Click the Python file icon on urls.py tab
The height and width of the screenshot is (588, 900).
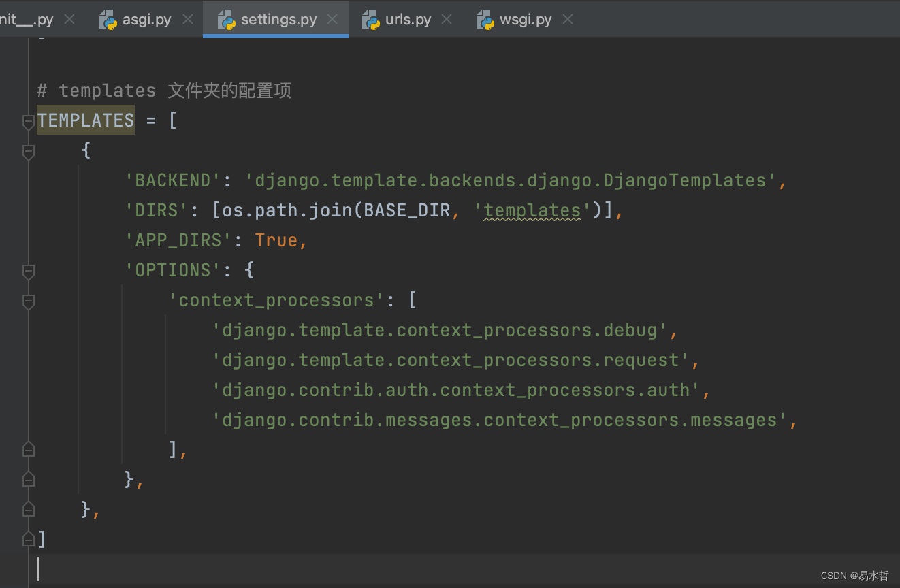tap(371, 20)
